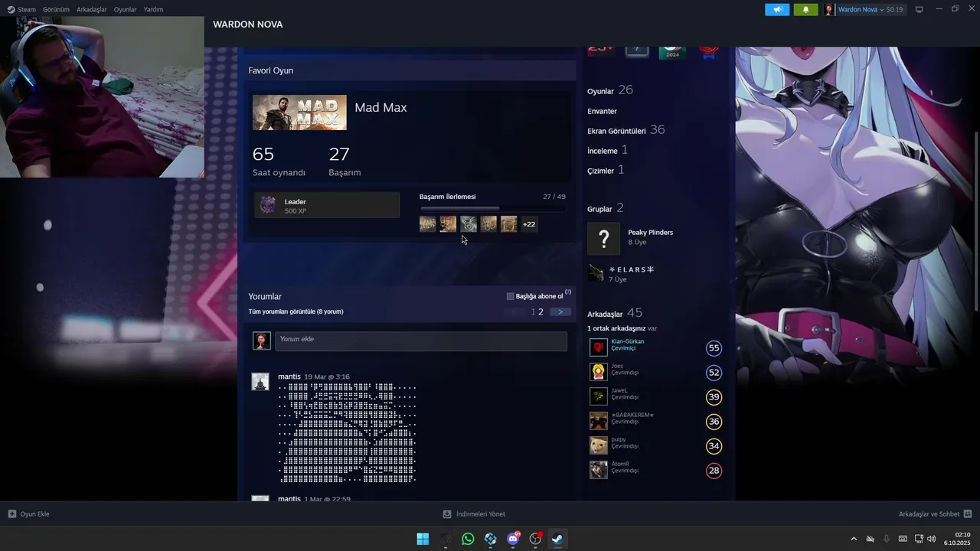The height and width of the screenshot is (551, 980).
Task: Open the Çizimler 1 link
Action: pyautogui.click(x=606, y=170)
